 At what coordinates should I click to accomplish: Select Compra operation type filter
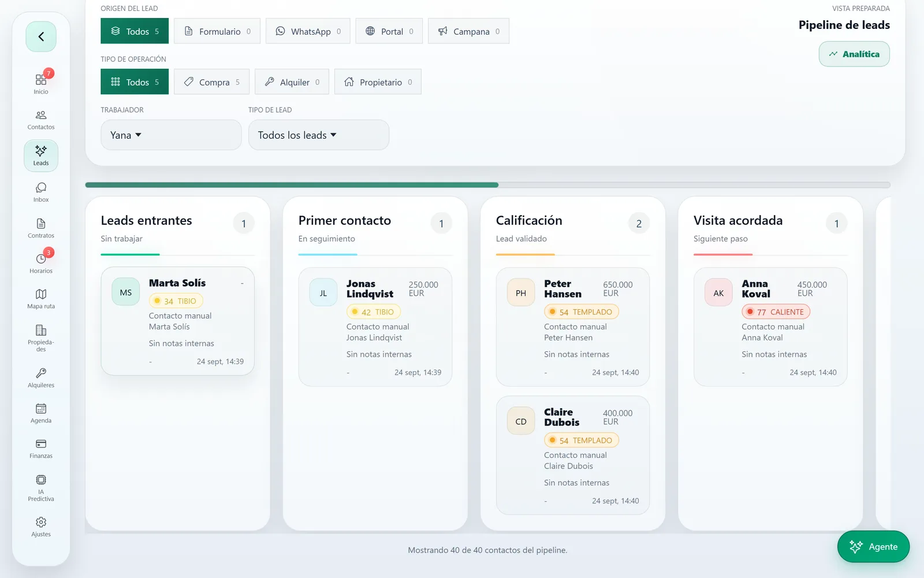pos(211,82)
